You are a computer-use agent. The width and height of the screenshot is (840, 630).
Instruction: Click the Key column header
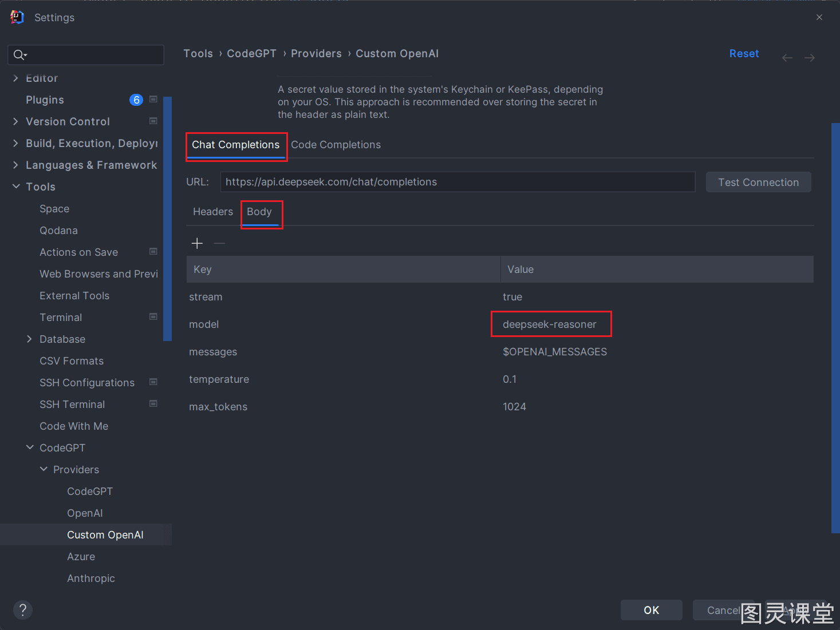coord(344,269)
